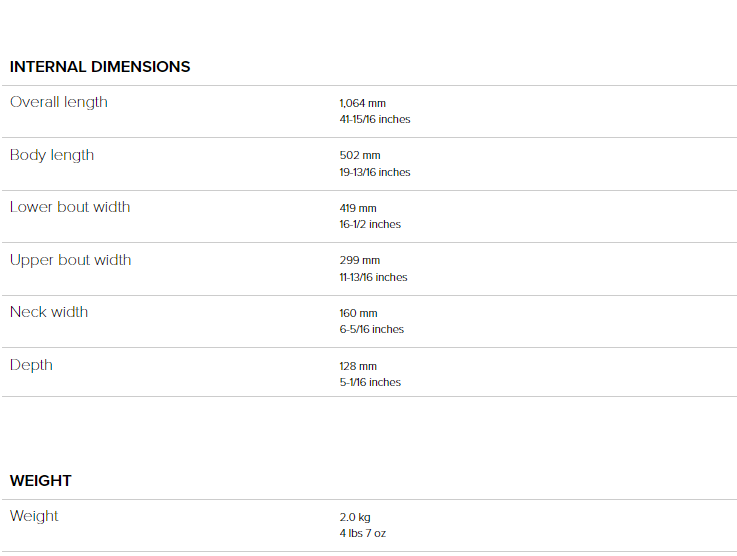Select the Lower bout width label
737x556 pixels.
(70, 207)
